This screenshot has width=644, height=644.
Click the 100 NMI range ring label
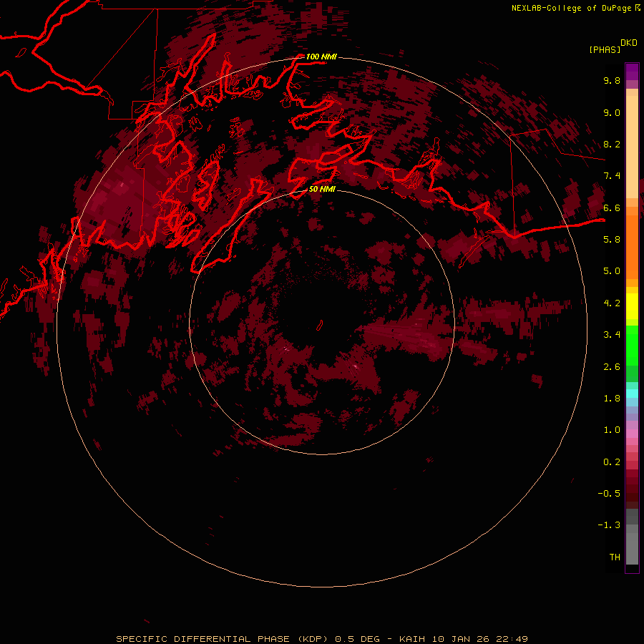click(x=321, y=57)
